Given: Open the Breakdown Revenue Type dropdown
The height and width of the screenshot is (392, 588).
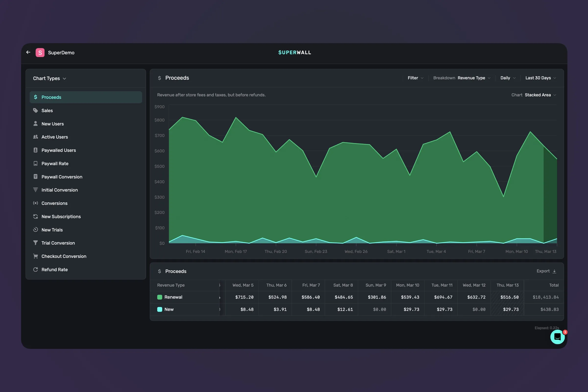Looking at the screenshot, I should pyautogui.click(x=462, y=78).
